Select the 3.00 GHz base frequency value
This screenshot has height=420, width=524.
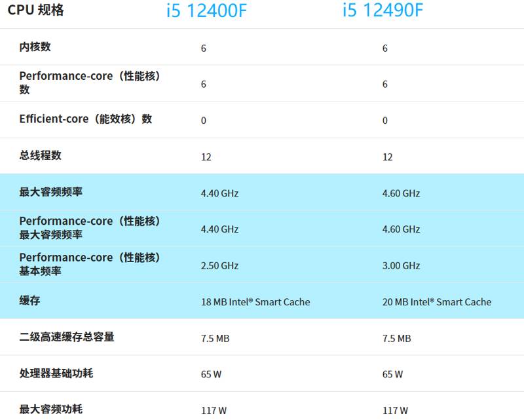click(401, 265)
